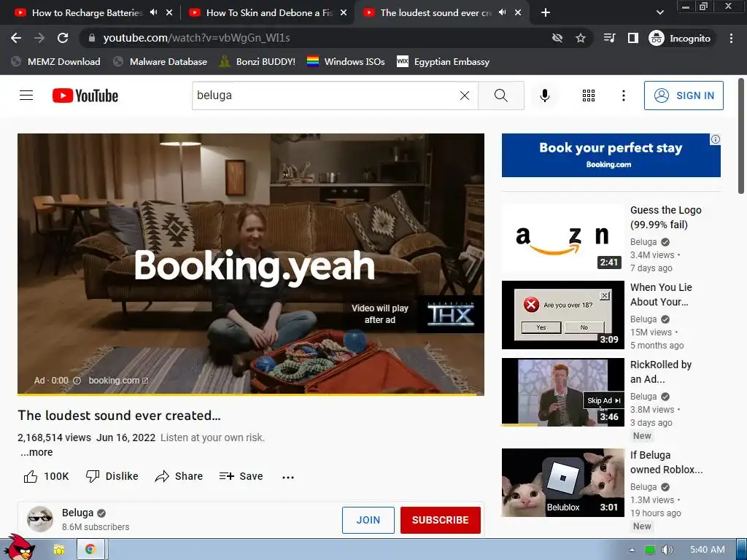Reload the page
This screenshot has height=560, width=747.
click(x=63, y=38)
